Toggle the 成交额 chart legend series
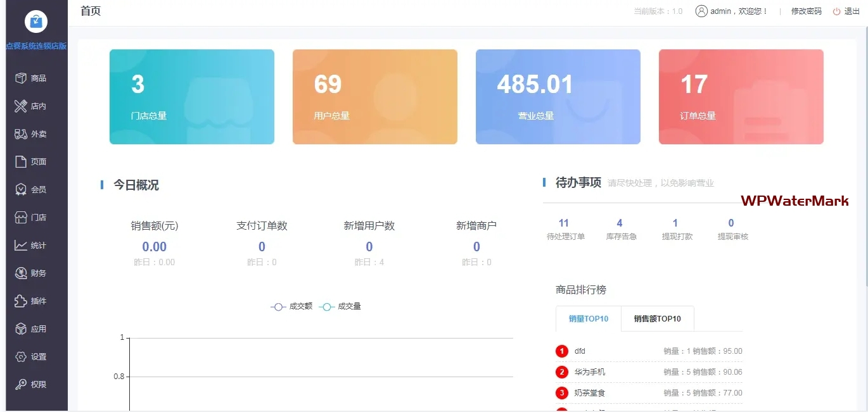868x412 pixels. click(292, 306)
